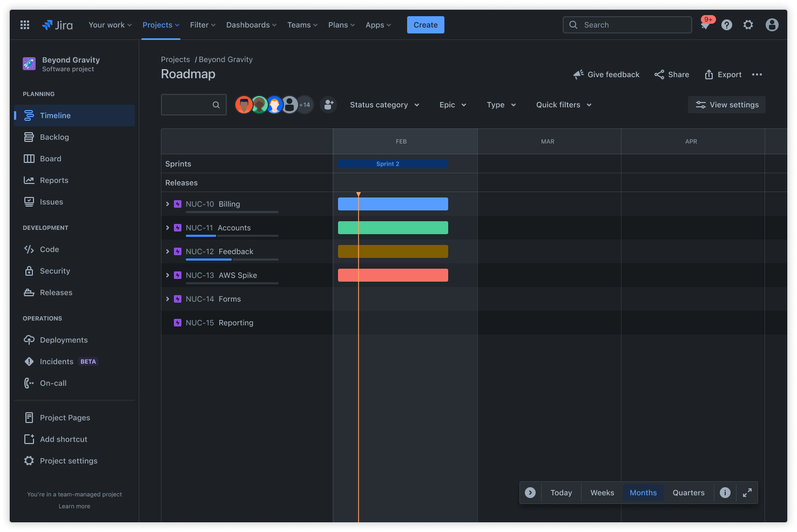Open the Epic filter dropdown
This screenshot has width=797, height=532.
click(452, 105)
